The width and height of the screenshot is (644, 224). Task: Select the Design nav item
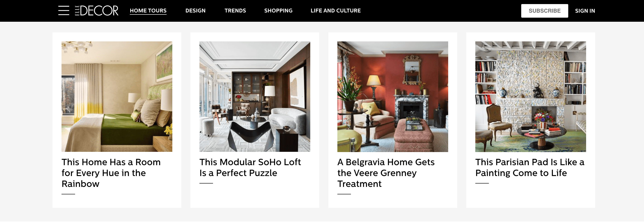tap(195, 10)
